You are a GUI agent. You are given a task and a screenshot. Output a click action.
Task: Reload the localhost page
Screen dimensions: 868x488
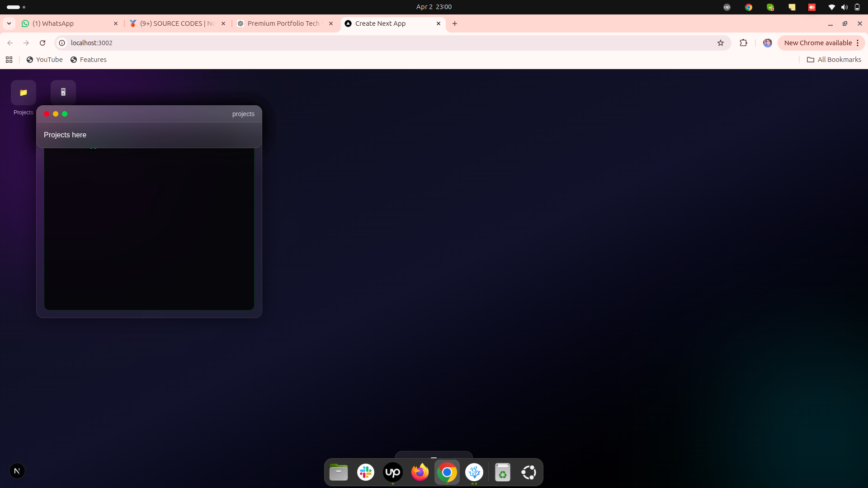click(x=42, y=43)
